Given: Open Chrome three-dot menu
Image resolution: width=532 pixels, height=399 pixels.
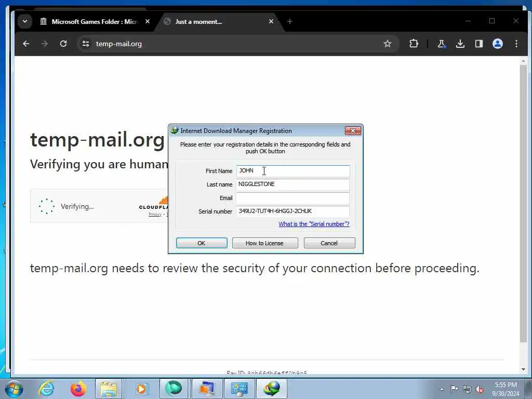Looking at the screenshot, I should pos(516,44).
